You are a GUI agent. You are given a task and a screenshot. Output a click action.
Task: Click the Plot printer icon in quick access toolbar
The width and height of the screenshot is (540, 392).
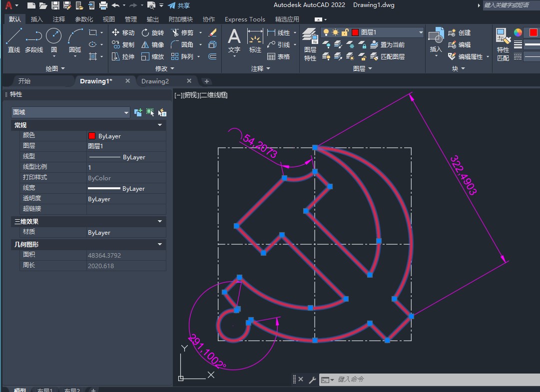click(x=103, y=5)
